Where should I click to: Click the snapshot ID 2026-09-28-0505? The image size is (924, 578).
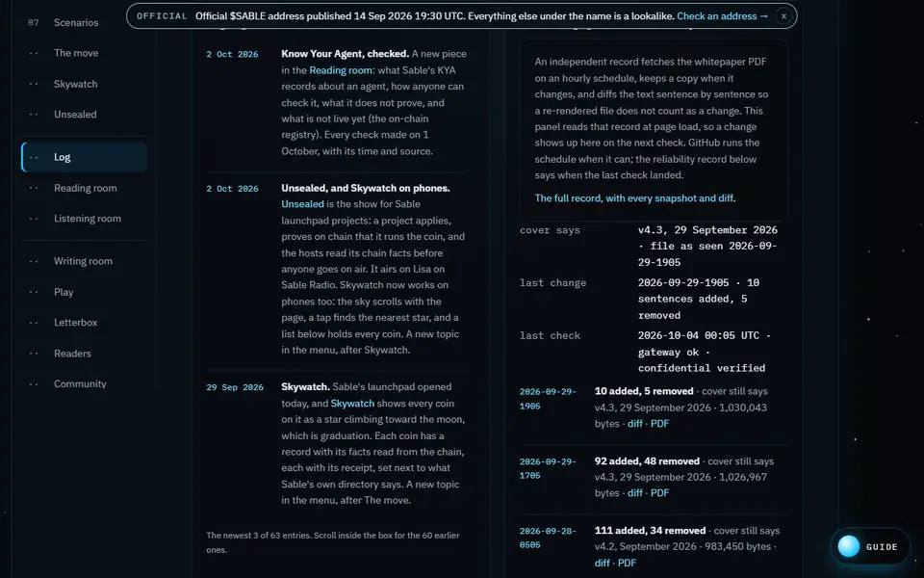coord(548,538)
